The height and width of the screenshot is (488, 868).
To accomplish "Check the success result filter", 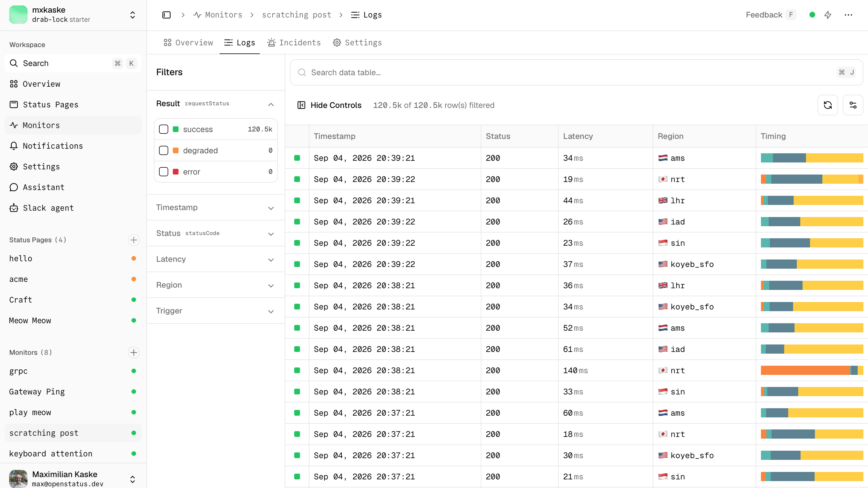I will tap(164, 129).
